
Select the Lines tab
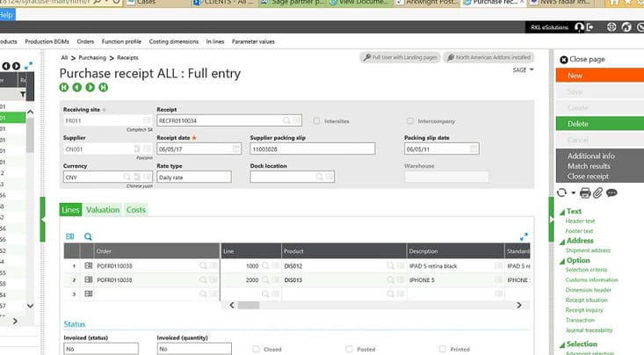[x=70, y=209]
